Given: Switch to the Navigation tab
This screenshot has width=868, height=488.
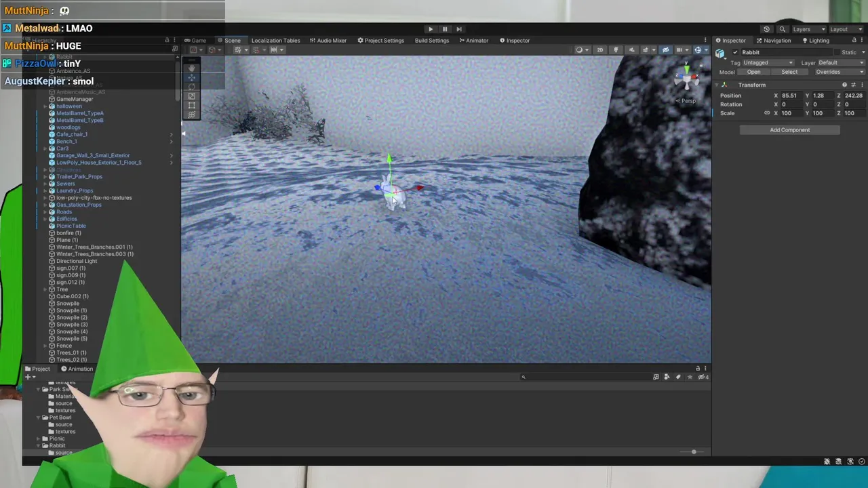Looking at the screenshot, I should (773, 41).
